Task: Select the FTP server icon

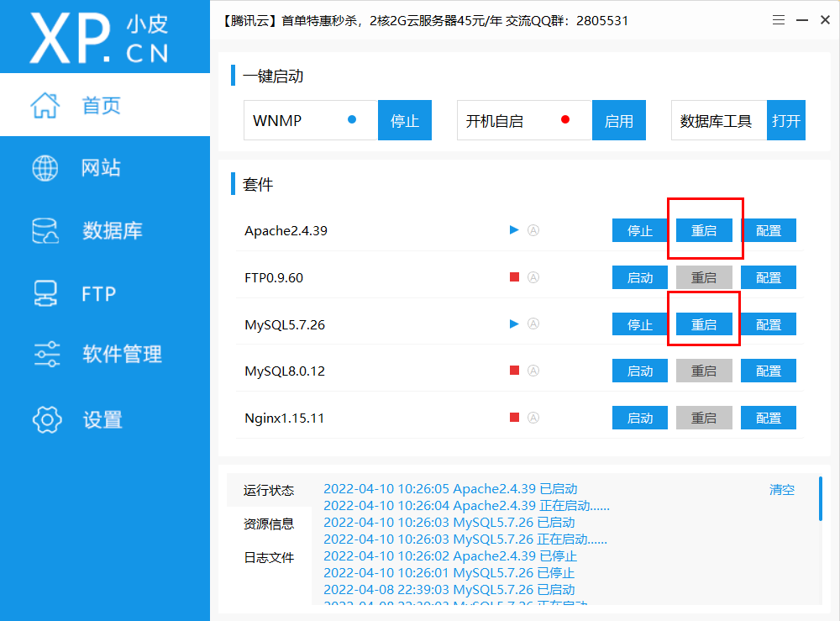Action: [x=45, y=293]
